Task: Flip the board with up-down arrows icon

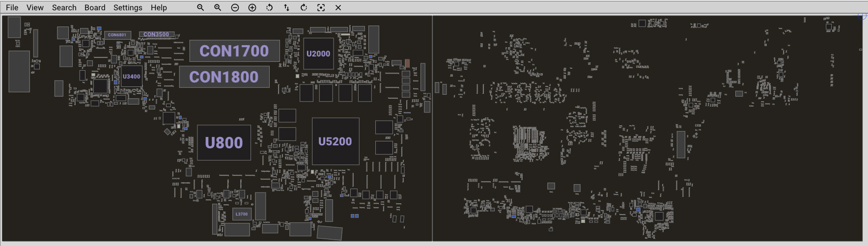Action: pyautogui.click(x=286, y=7)
